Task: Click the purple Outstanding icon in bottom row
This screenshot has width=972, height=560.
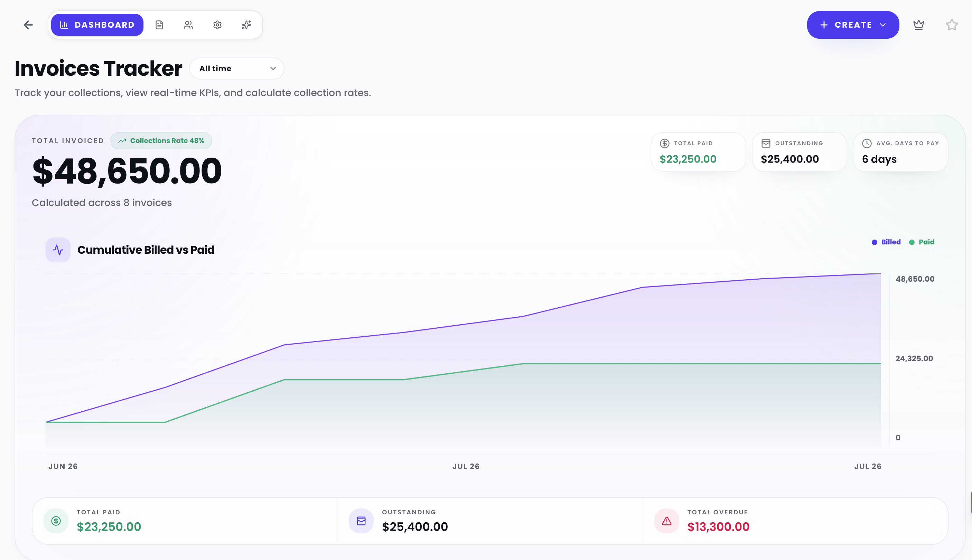Action: pos(361,521)
